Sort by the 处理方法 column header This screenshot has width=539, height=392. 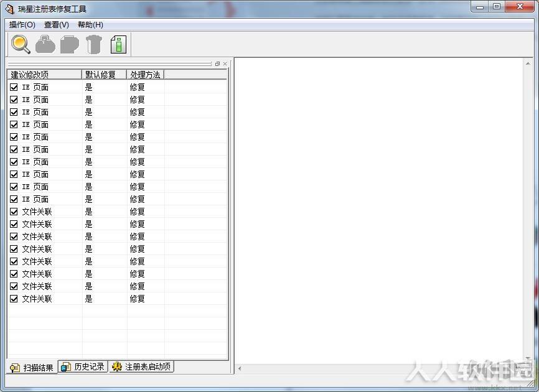click(x=146, y=75)
